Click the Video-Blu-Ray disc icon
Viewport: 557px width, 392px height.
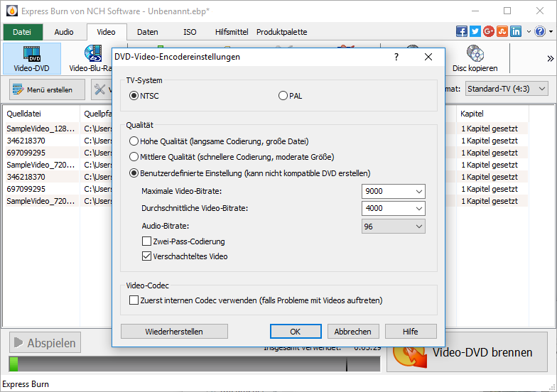[x=92, y=54]
